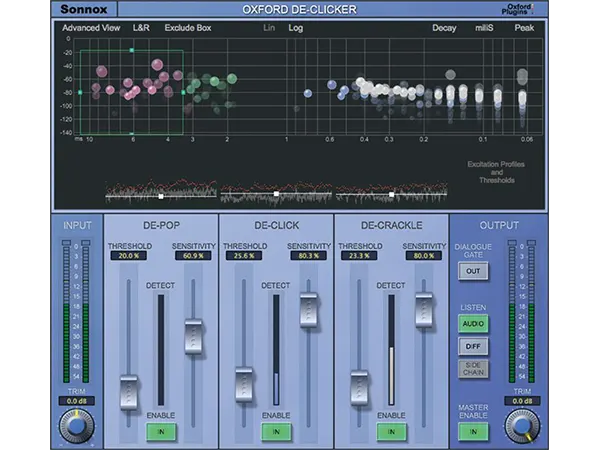Click the input TRIM knob
Screen dimensions: 600x450
(77, 426)
